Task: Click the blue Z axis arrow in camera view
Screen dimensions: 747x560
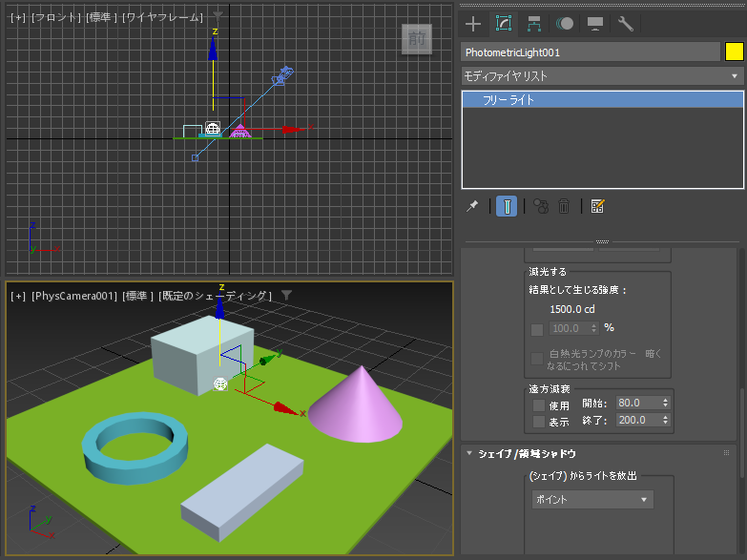Action: [x=219, y=308]
